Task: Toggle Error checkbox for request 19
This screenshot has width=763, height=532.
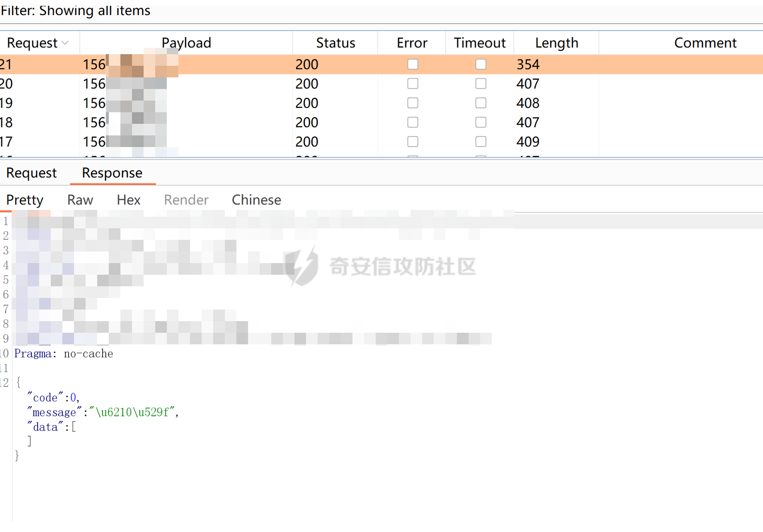Action: (412, 103)
